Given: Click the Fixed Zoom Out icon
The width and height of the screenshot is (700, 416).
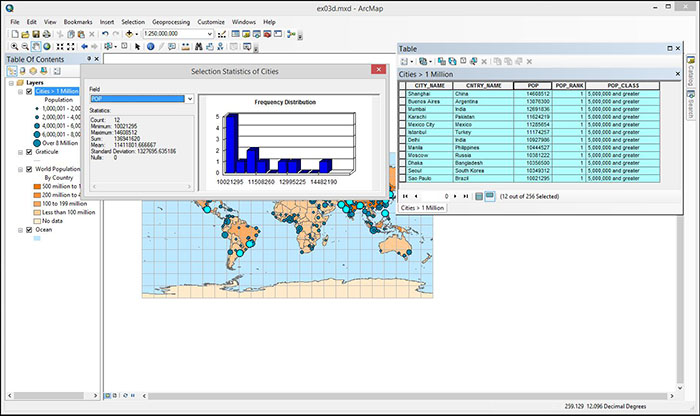Looking at the screenshot, I should (71, 46).
